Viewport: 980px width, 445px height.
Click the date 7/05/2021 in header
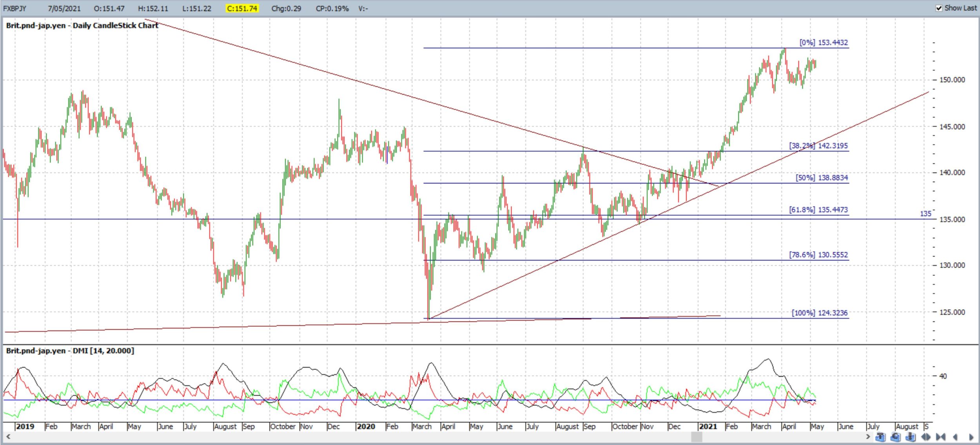[64, 8]
